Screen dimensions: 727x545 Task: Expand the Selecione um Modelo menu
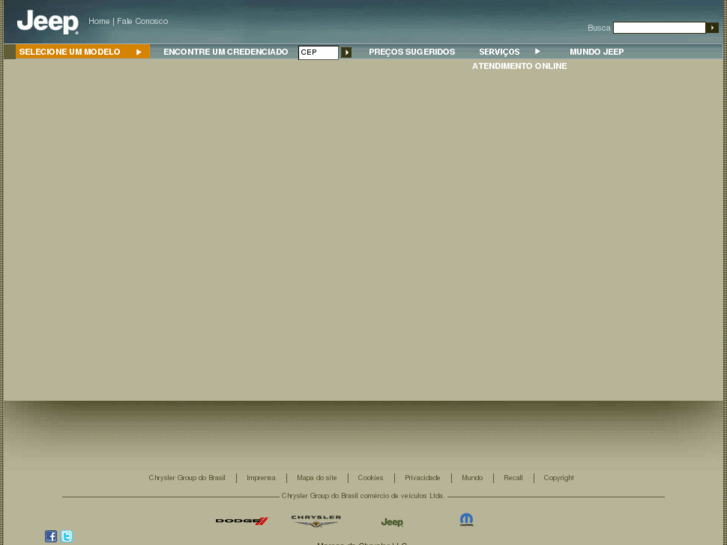click(83, 52)
